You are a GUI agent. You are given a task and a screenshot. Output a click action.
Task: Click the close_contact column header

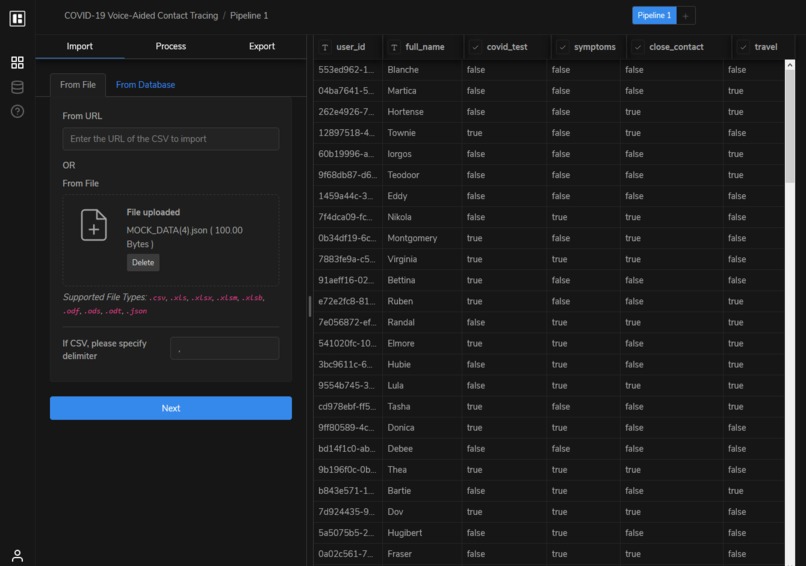[x=679, y=47]
